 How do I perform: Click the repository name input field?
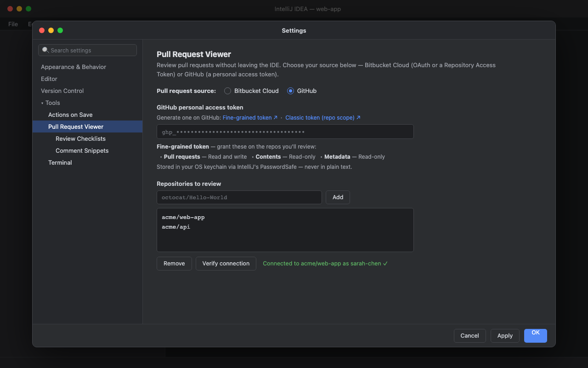239,197
